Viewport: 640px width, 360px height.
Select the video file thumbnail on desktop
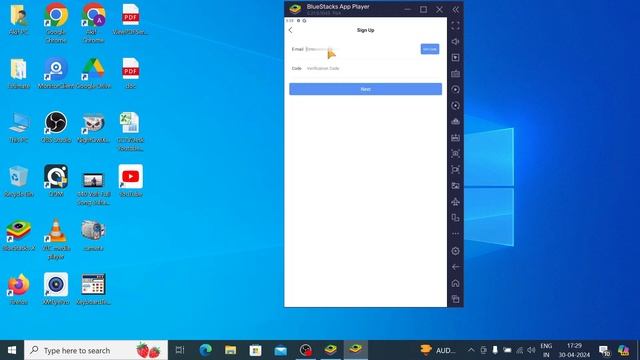(93, 189)
